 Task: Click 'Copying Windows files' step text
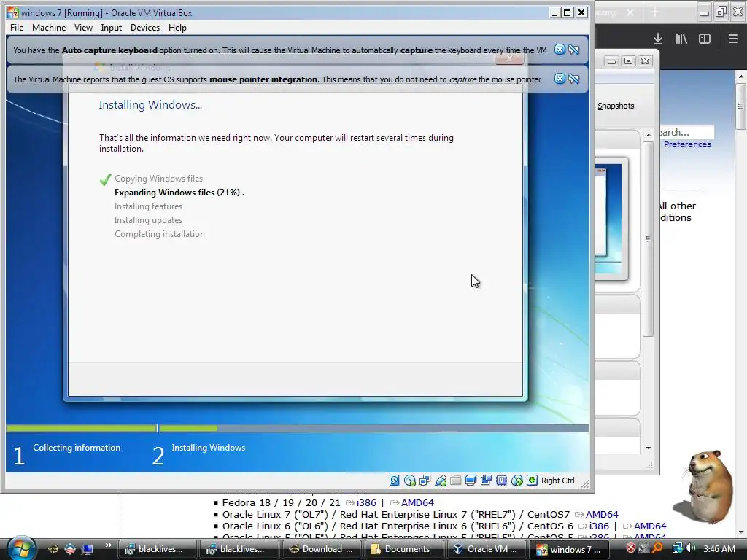(158, 179)
